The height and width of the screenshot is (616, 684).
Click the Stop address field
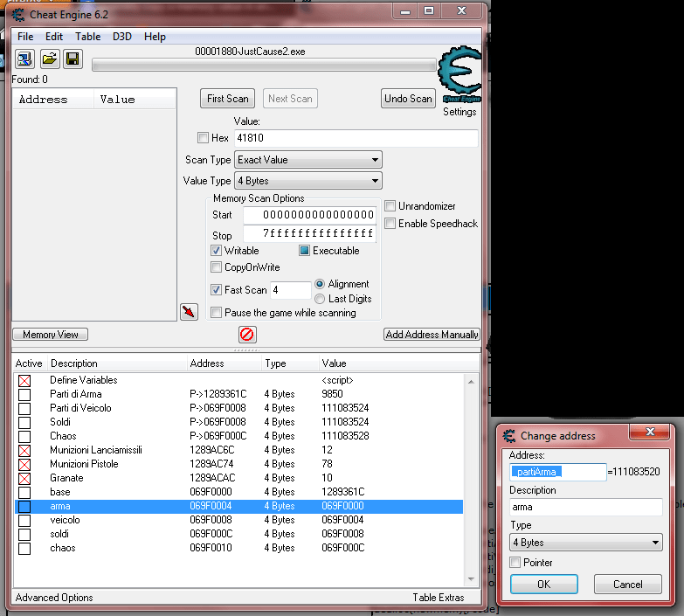[x=310, y=233]
